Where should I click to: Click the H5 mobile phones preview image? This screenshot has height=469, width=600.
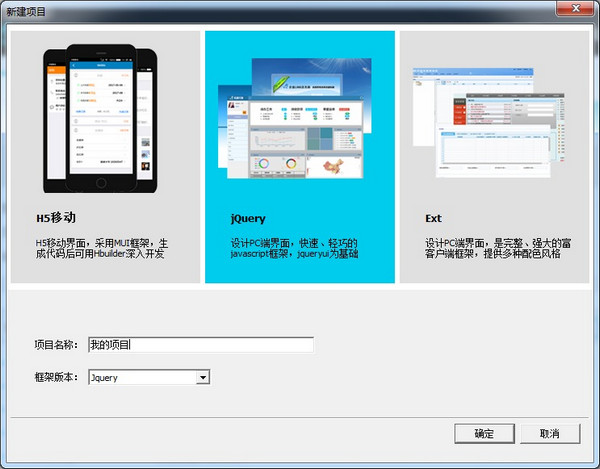coord(100,118)
